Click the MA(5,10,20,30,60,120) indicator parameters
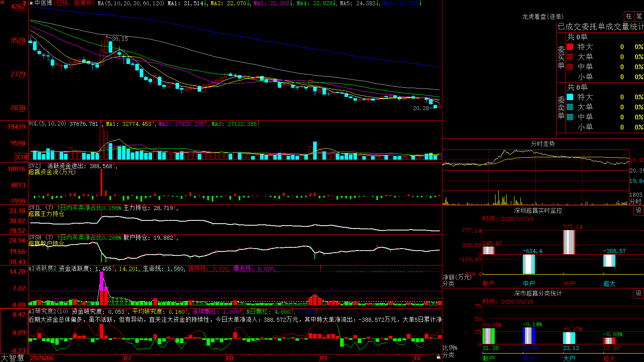Screen dimensions: 644x362 coord(131,3)
